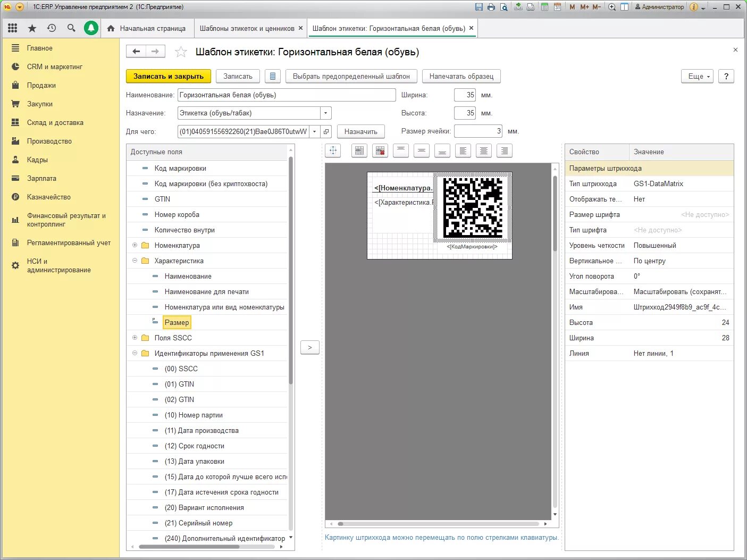Click the search magnifier in top bar
Viewport: 747px width, 560px height.
point(71,28)
